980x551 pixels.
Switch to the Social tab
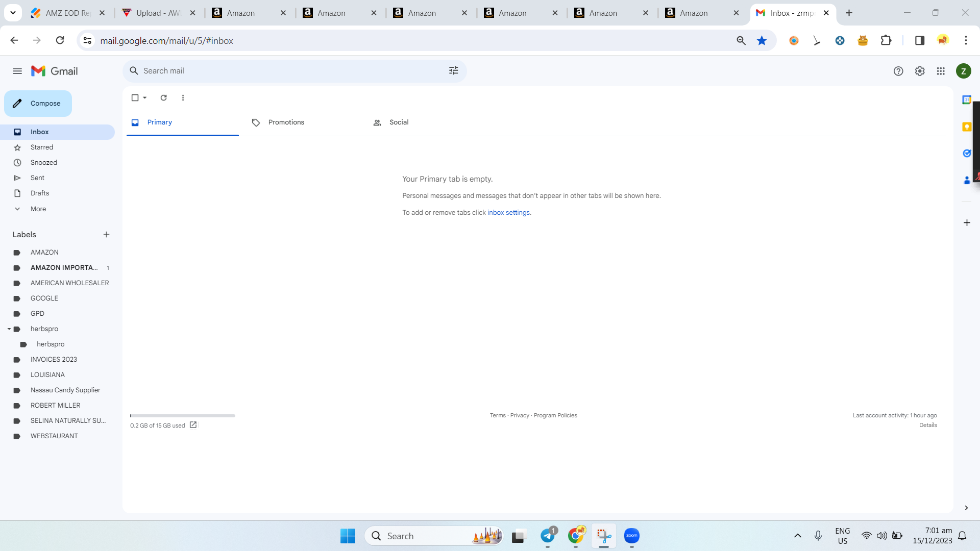pyautogui.click(x=424, y=122)
